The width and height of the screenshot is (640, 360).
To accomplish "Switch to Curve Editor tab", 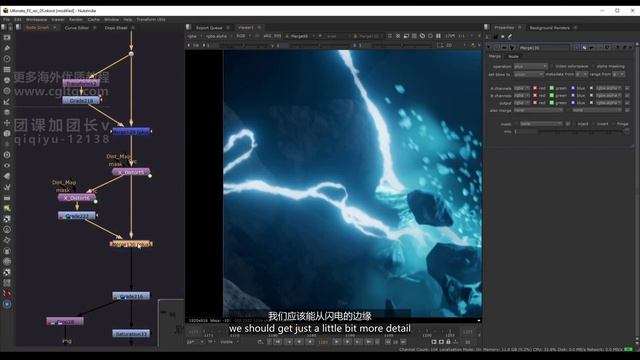I will [x=77, y=28].
